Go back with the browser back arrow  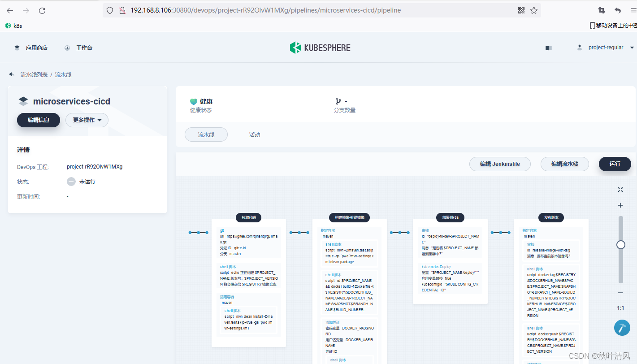(x=10, y=10)
